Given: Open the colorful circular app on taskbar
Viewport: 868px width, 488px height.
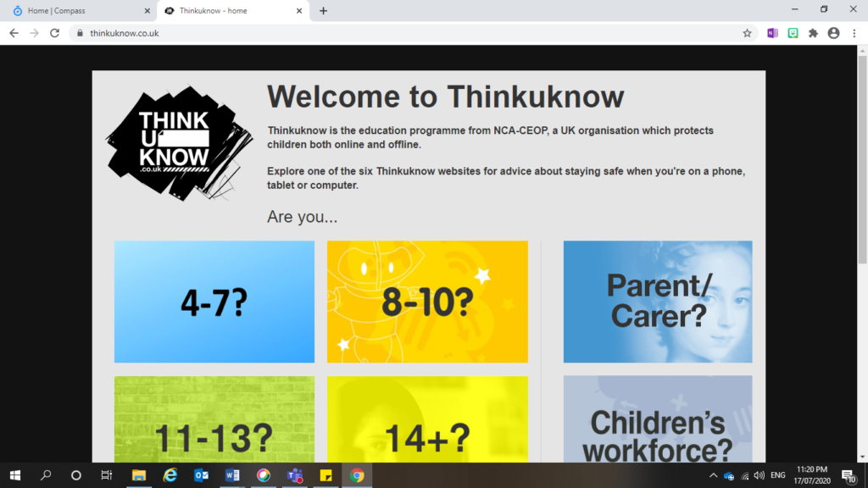Looking at the screenshot, I should [x=264, y=475].
